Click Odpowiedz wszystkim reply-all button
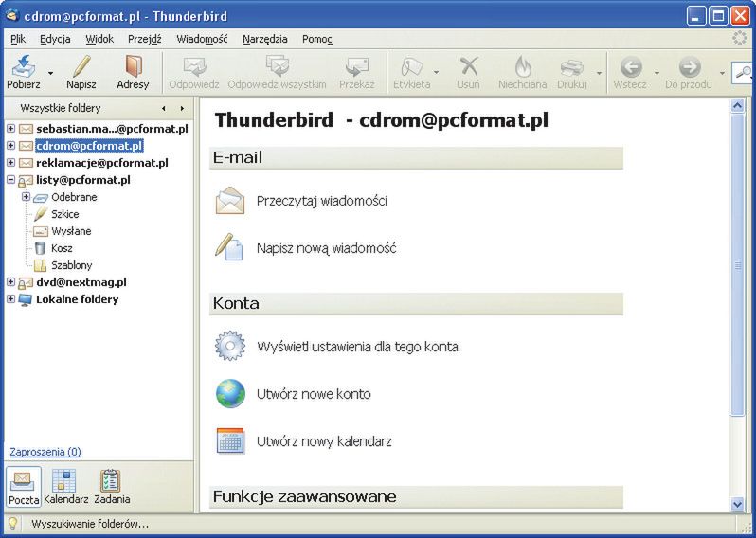Image resolution: width=756 pixels, height=538 pixels. tap(277, 72)
